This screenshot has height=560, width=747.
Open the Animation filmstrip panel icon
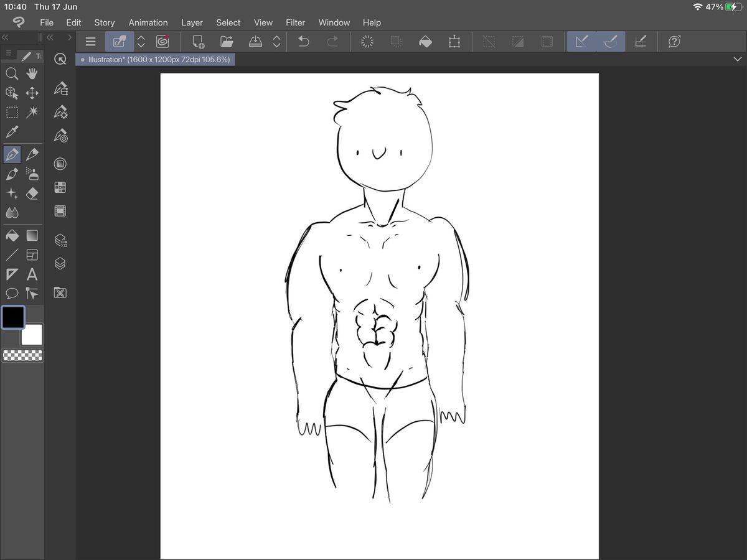60,211
